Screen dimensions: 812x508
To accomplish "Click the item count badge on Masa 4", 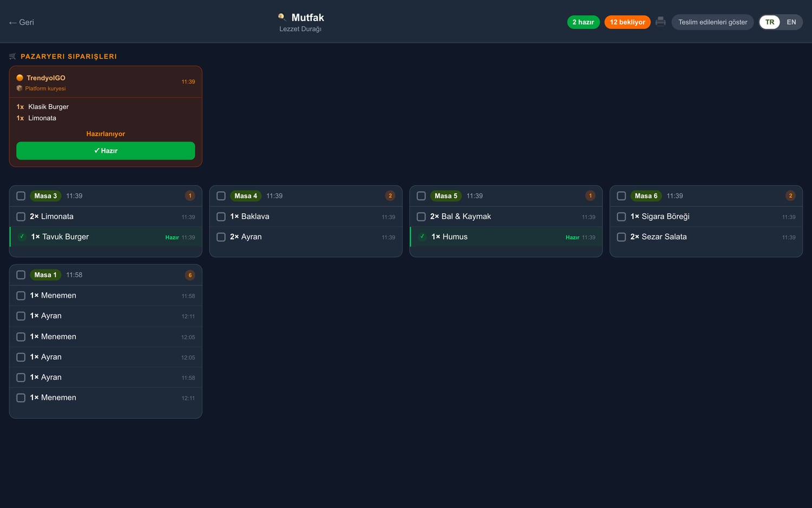I will click(390, 196).
